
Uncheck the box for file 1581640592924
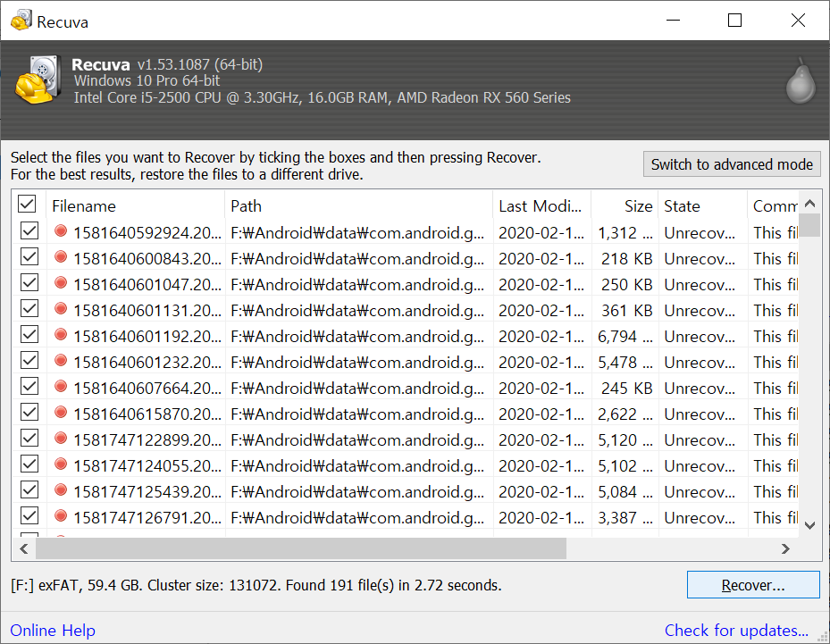29,230
